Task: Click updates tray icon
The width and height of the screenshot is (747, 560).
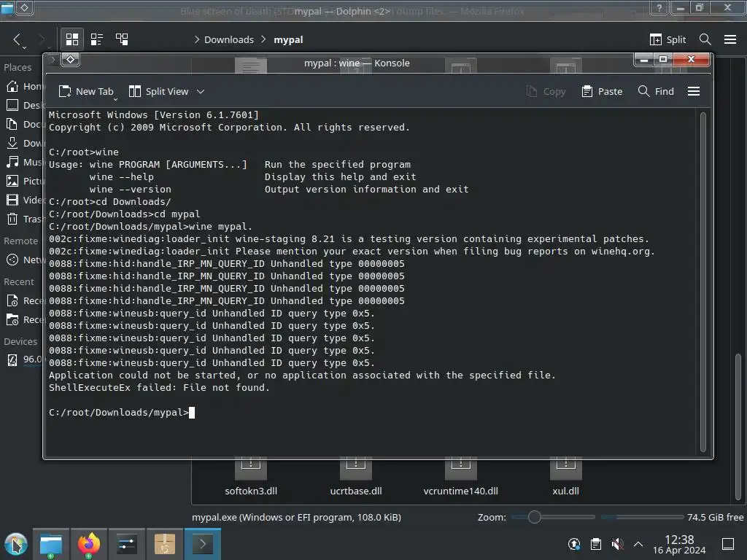Action: (x=574, y=544)
